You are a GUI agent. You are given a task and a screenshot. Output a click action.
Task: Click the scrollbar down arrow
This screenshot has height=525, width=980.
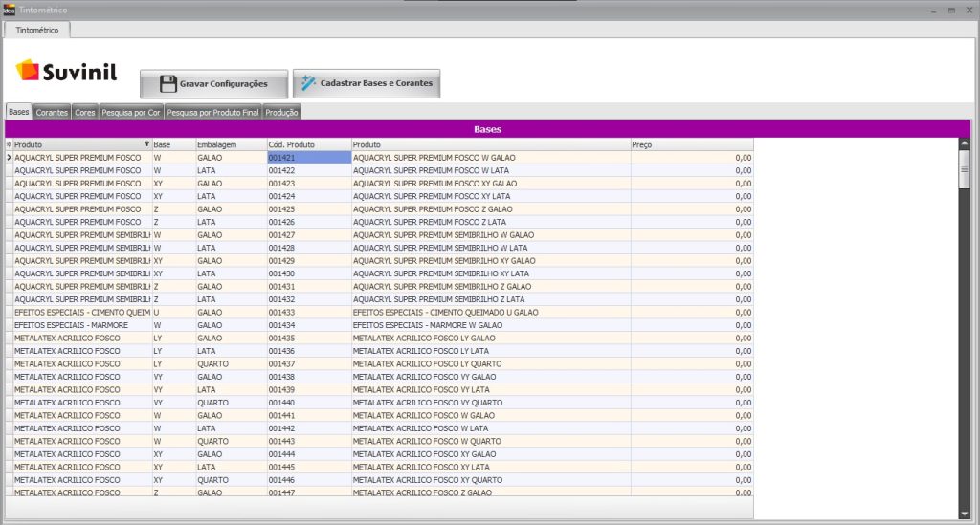pos(965,514)
